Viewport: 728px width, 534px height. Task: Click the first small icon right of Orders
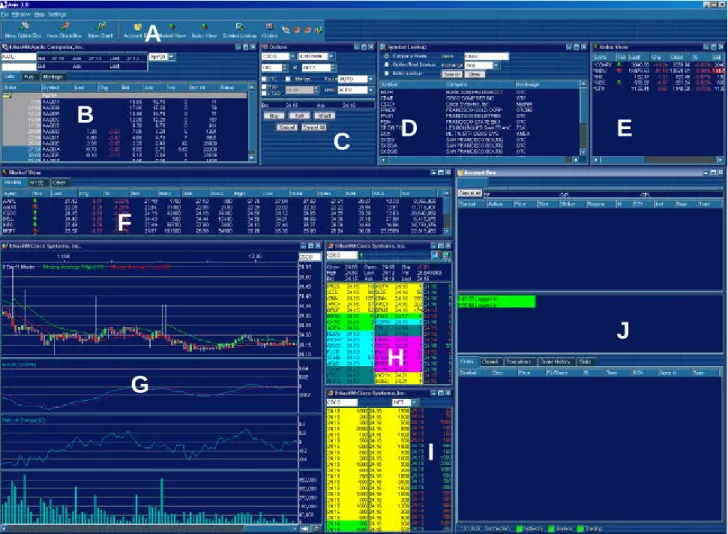point(286,30)
